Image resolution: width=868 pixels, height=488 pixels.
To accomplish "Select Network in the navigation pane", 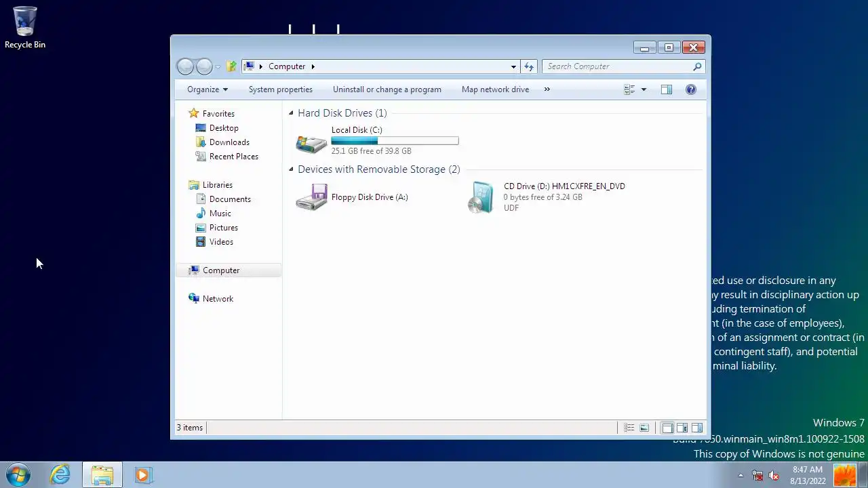I will point(218,299).
